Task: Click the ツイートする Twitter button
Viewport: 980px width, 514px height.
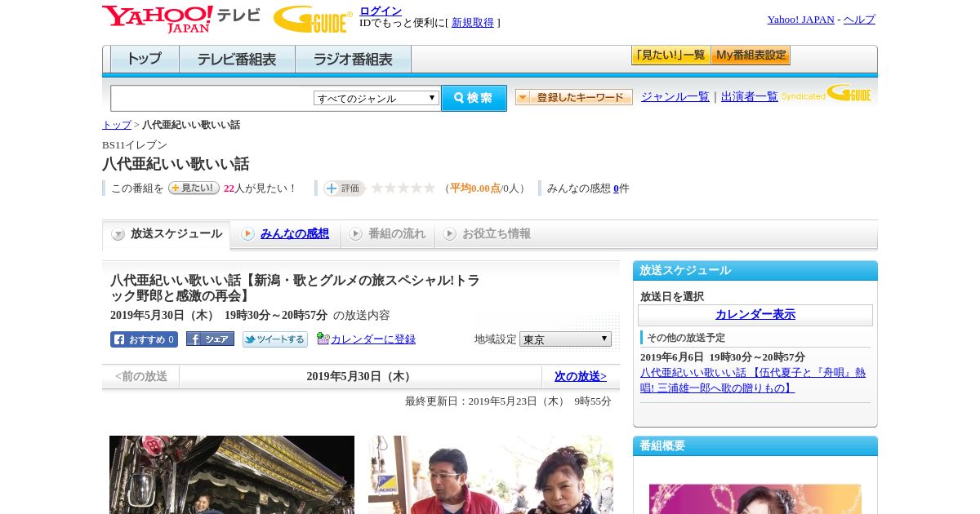Action: [275, 339]
